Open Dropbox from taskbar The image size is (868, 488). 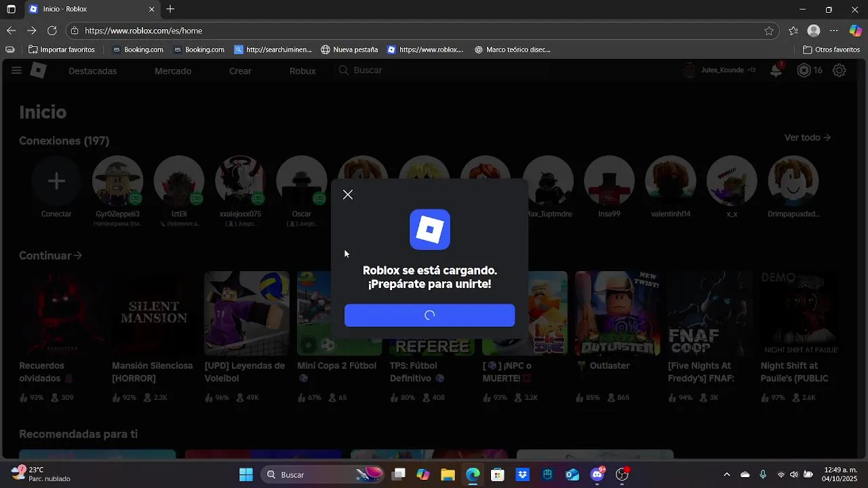click(x=522, y=474)
